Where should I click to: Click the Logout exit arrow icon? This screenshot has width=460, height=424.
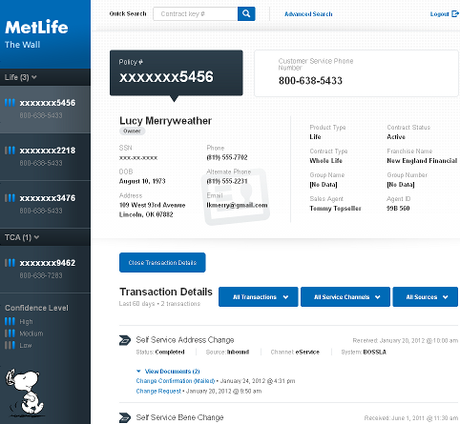click(x=455, y=14)
